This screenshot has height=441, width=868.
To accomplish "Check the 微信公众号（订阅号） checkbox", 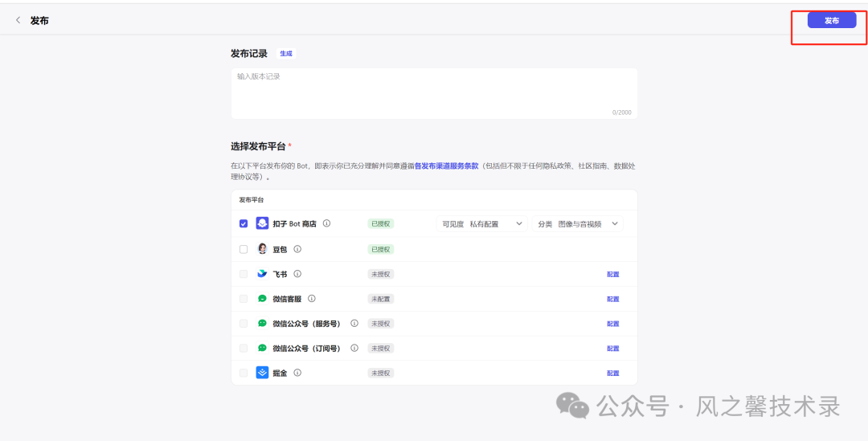I will (244, 348).
